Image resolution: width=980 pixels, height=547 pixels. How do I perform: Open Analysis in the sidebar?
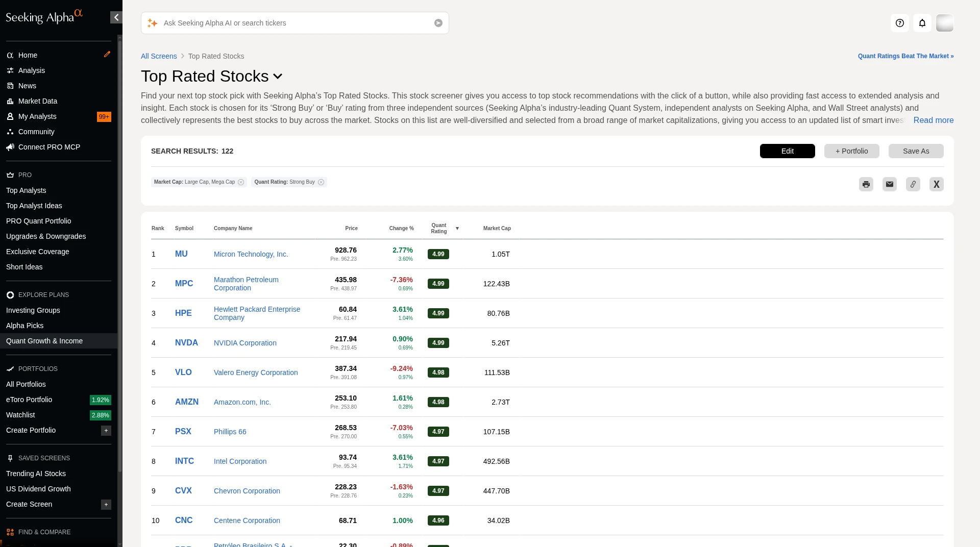pos(32,70)
